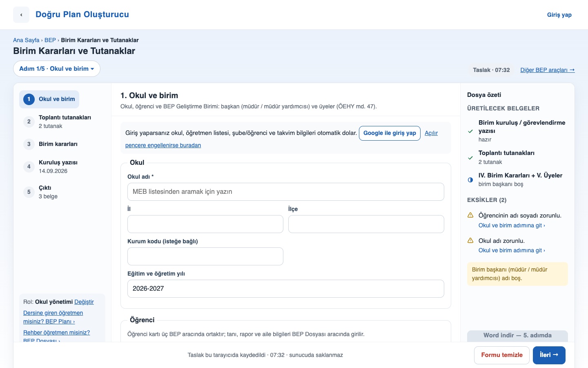Click the ÜRETİLECEK BELGELER heading
The width and height of the screenshot is (588, 368).
coord(503,108)
